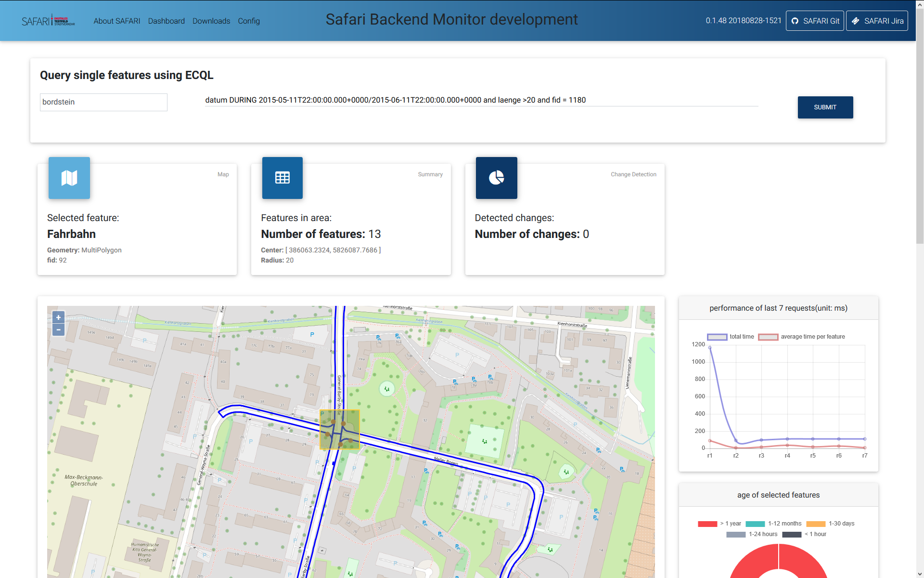Click the scrollbar up arrow
924x578 pixels.
[920, 4]
